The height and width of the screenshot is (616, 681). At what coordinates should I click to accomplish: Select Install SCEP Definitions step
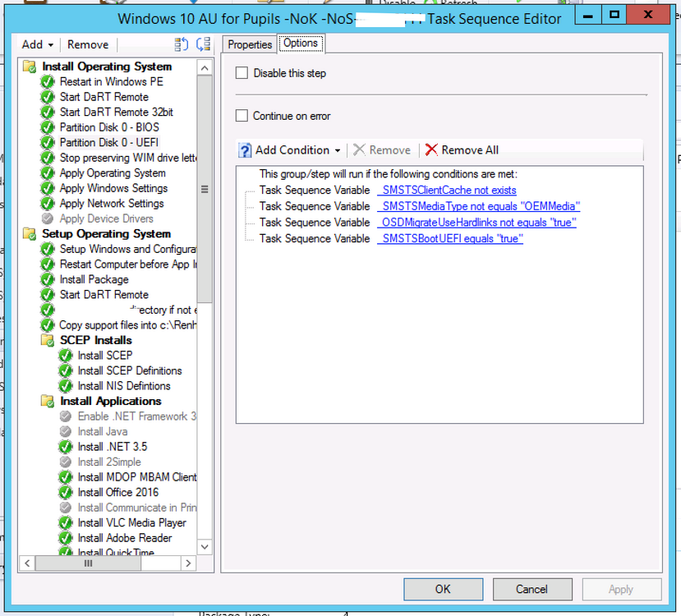point(130,370)
